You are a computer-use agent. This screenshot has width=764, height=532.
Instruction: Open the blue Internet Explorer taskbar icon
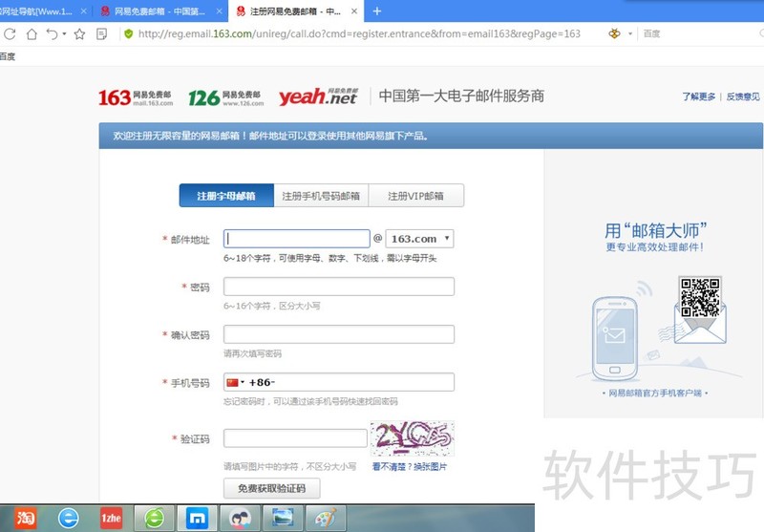point(68,519)
